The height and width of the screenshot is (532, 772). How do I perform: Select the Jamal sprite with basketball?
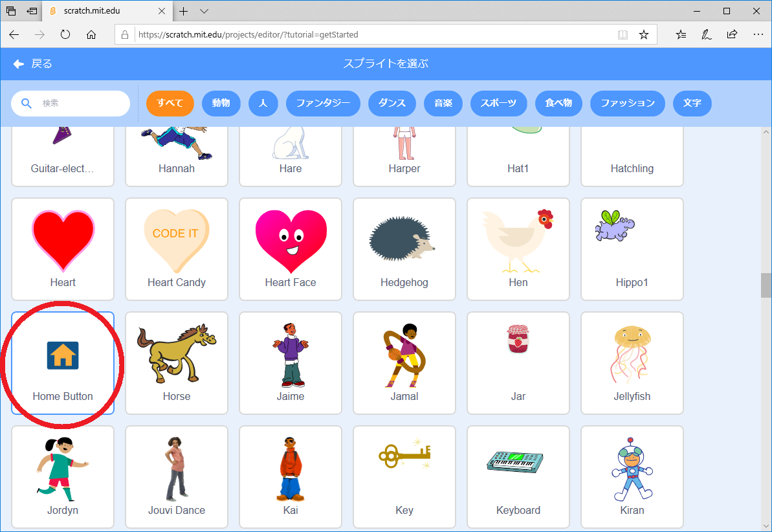coord(404,363)
